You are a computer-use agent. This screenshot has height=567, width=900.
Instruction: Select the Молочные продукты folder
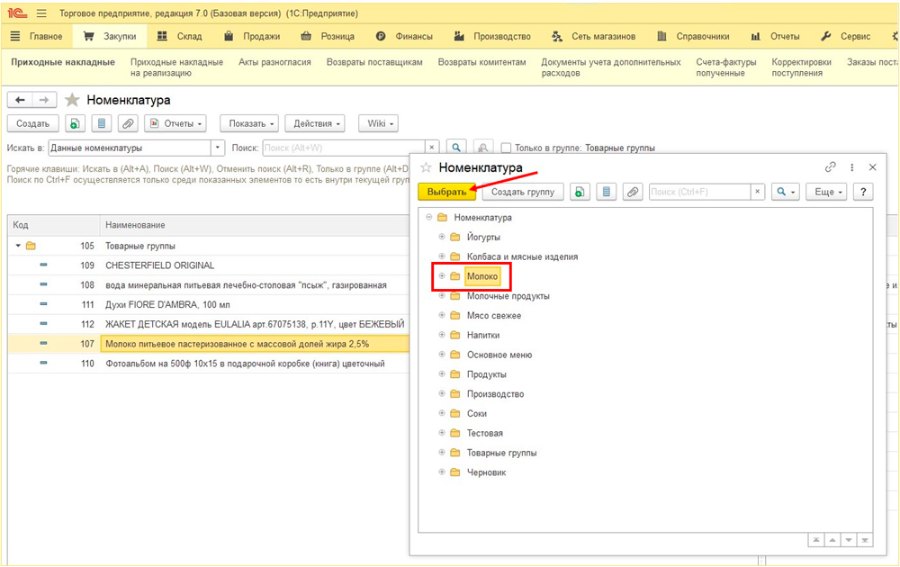(x=508, y=296)
